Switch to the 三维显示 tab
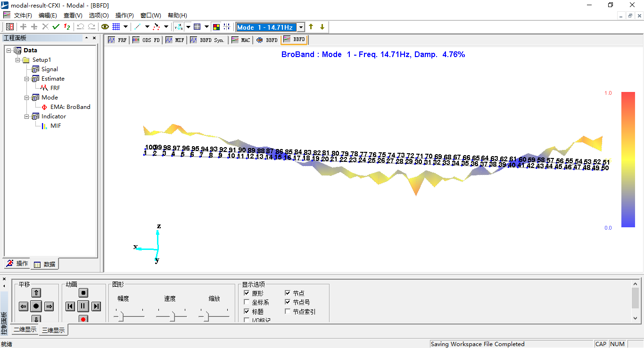Screen dimensions: 644x348 pyautogui.click(x=53, y=331)
